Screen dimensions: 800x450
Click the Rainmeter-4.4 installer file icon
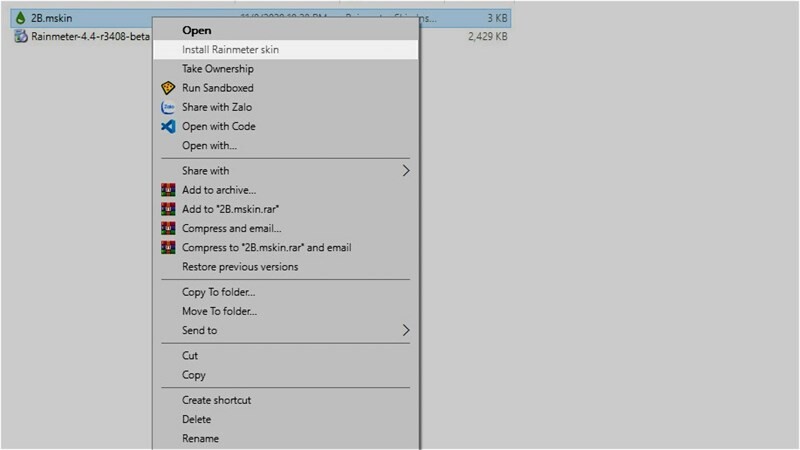21,37
